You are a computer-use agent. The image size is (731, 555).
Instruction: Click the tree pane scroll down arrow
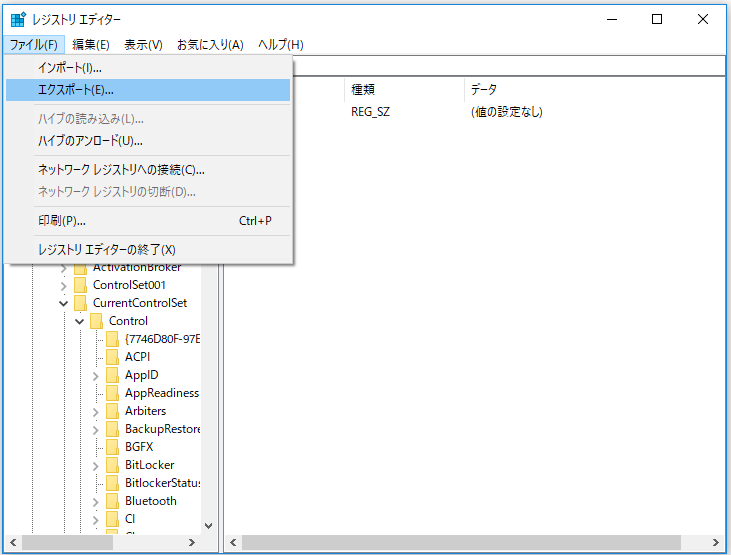click(209, 525)
